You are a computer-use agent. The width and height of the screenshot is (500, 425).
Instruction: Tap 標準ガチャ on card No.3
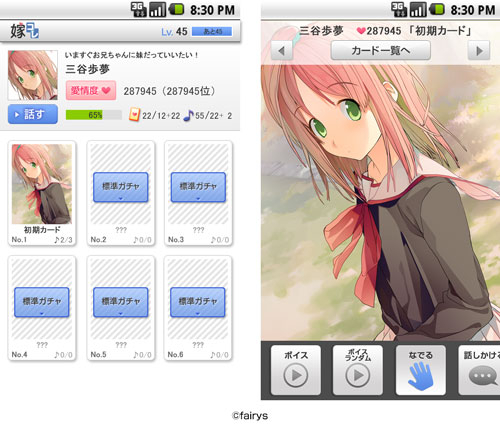pyautogui.click(x=198, y=187)
